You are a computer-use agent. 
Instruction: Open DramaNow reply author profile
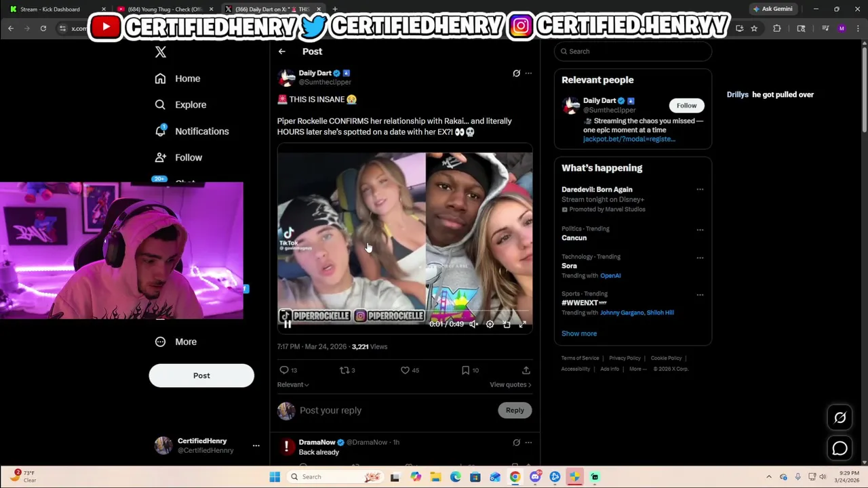click(317, 442)
